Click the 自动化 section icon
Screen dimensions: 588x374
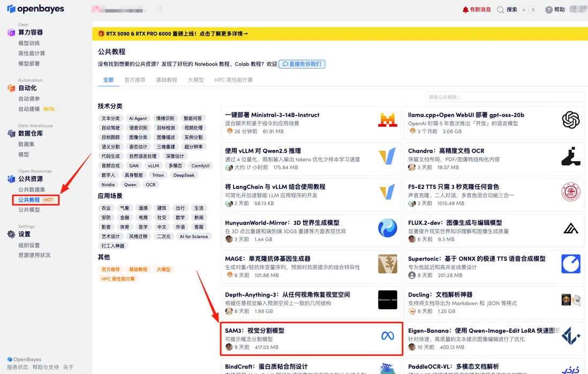[x=11, y=88]
